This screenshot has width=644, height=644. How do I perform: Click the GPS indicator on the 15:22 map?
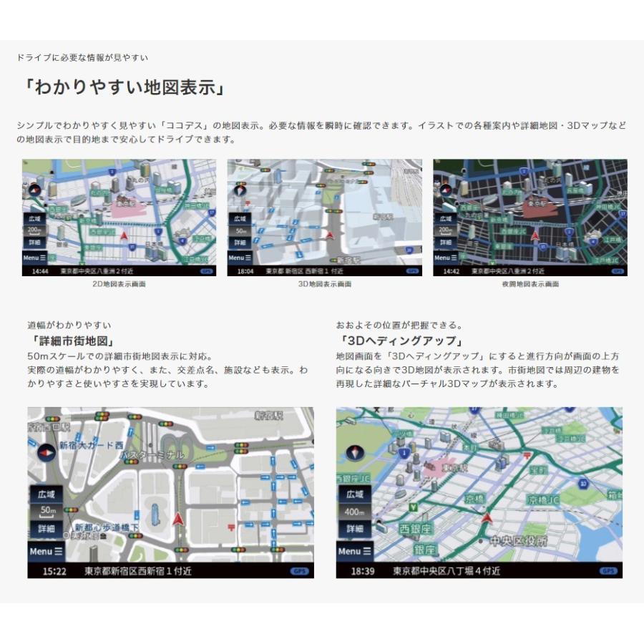[x=299, y=571]
